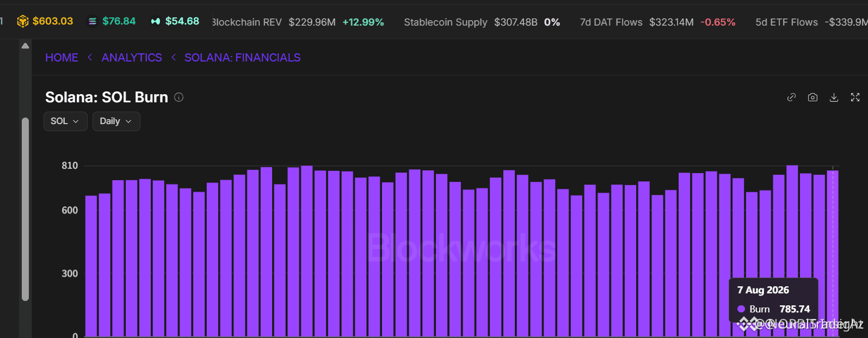Click the $54.68 ticker coin icon
Viewport: 868px width, 338px height.
pos(156,21)
